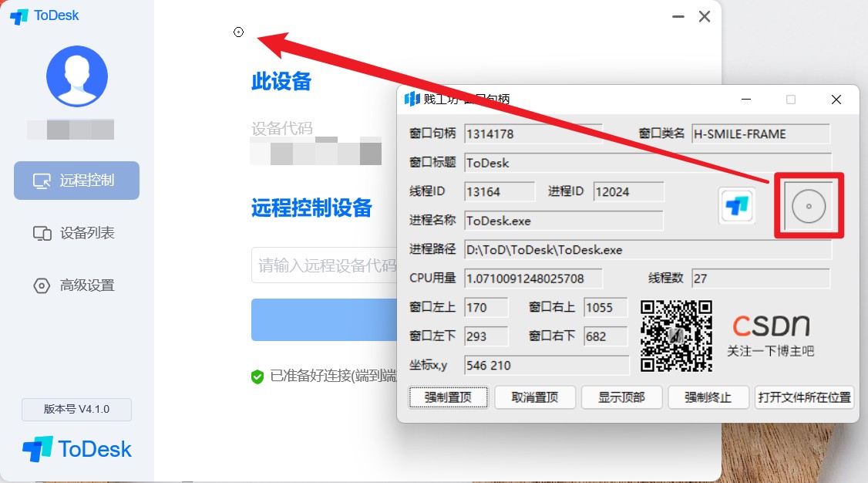Screen dimensions: 868x483
Task: Click the 显示顶部 button
Action: click(x=621, y=397)
